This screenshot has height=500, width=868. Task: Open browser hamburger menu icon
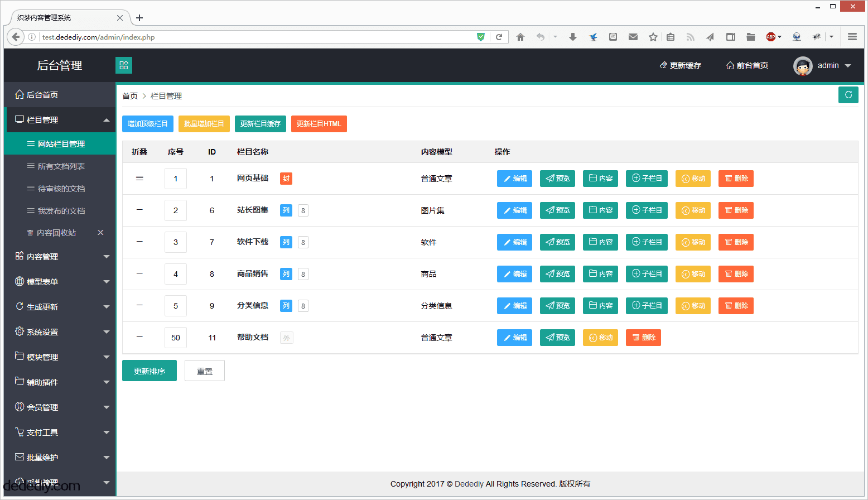point(852,37)
